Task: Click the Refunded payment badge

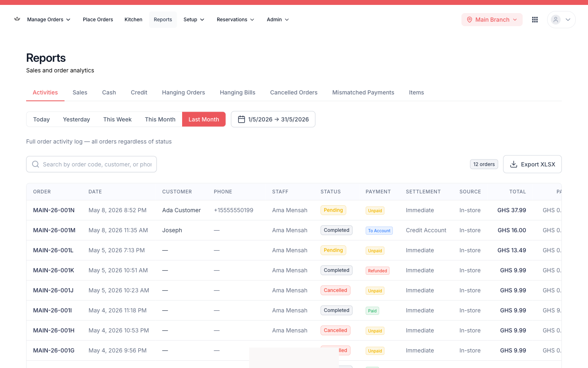Action: coord(377,271)
